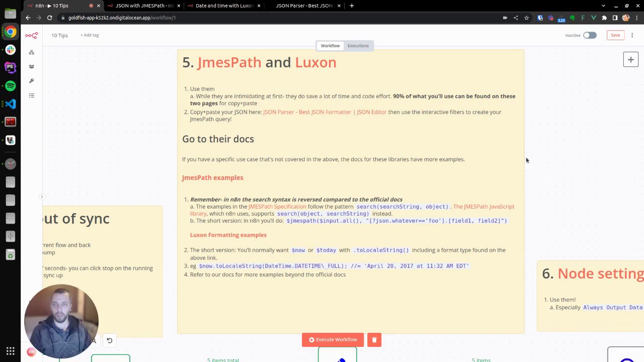The height and width of the screenshot is (362, 644).
Task: Click the 'search(searchString, object)' code text
Action: (x=403, y=207)
